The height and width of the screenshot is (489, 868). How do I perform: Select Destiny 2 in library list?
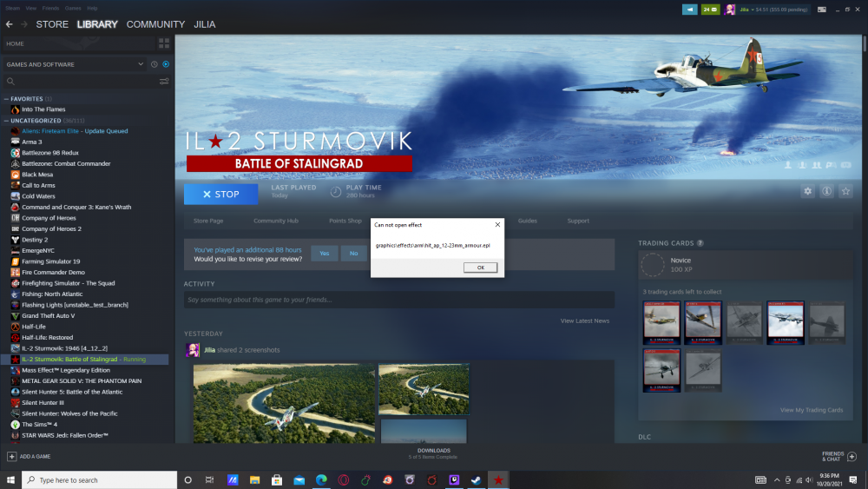click(x=35, y=240)
